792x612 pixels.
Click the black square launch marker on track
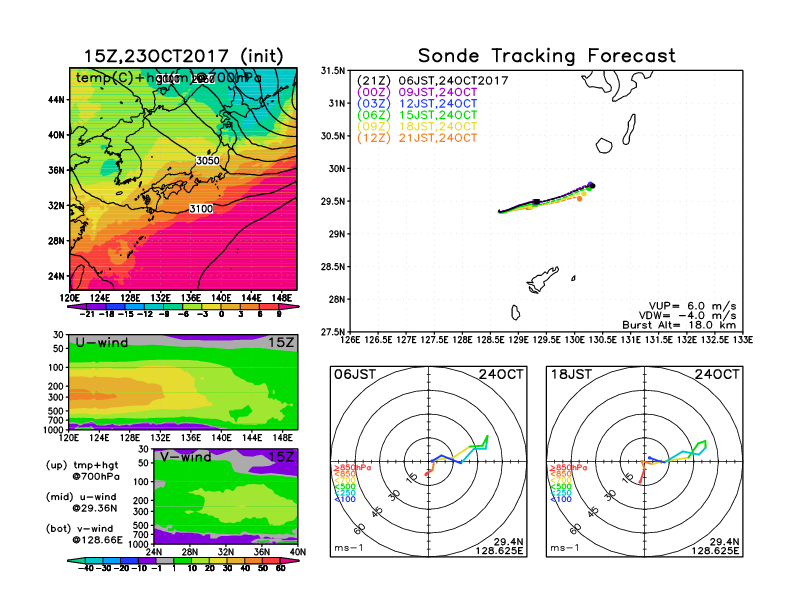pos(536,202)
